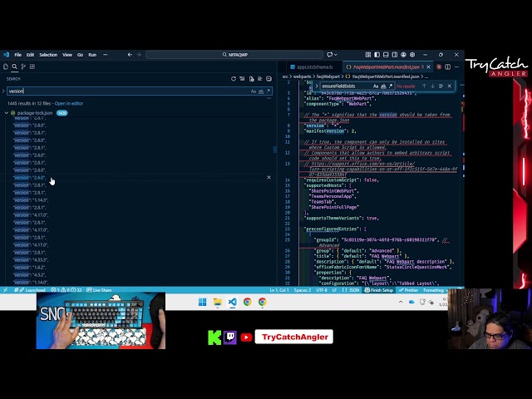Go forward with the navigation arrow
Viewport: 532px width, 399px height.
(x=139, y=55)
